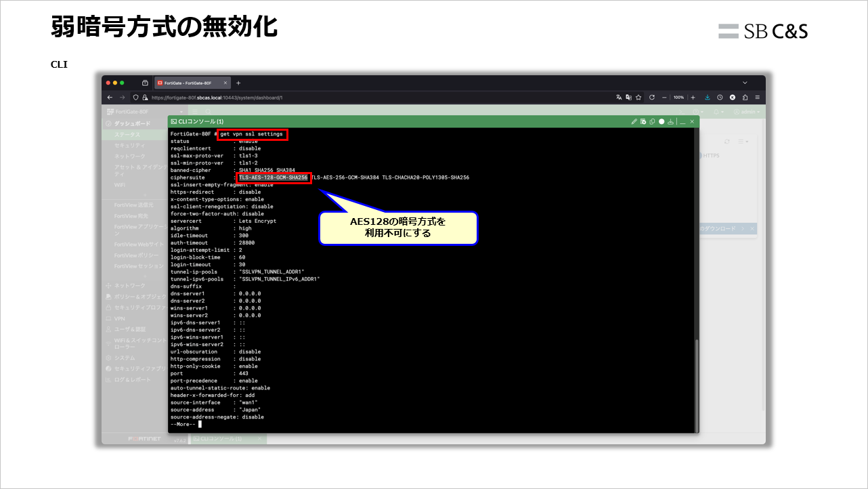Expand セキュリティプロファイル in sidebar
868x489 pixels.
tap(134, 307)
